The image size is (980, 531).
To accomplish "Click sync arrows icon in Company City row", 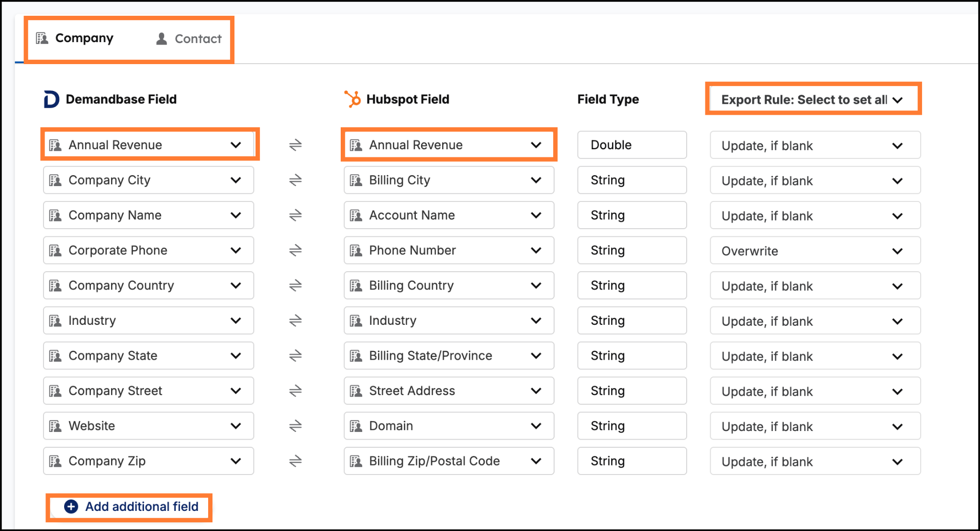I will pos(296,180).
